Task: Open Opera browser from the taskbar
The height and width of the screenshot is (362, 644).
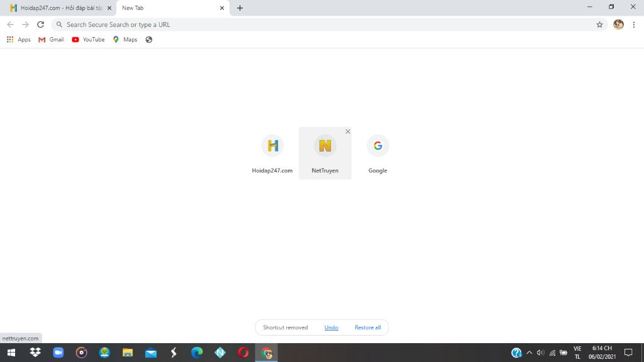Action: pyautogui.click(x=243, y=353)
